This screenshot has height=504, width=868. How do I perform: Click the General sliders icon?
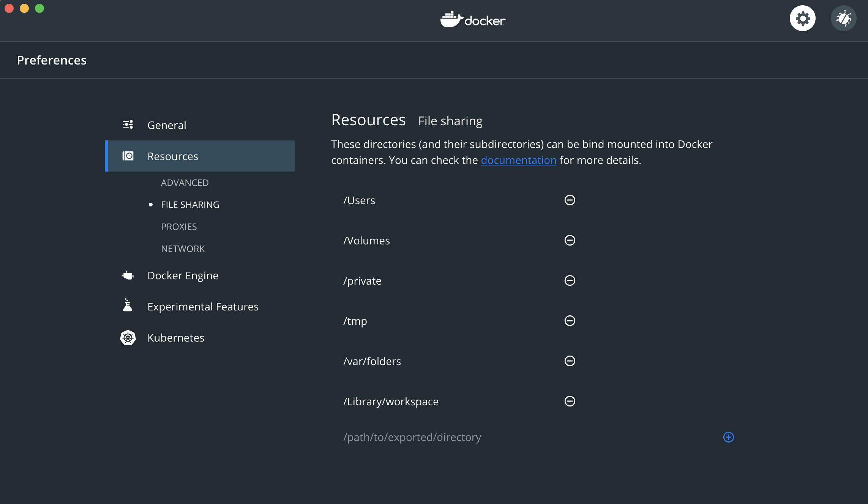[128, 124]
